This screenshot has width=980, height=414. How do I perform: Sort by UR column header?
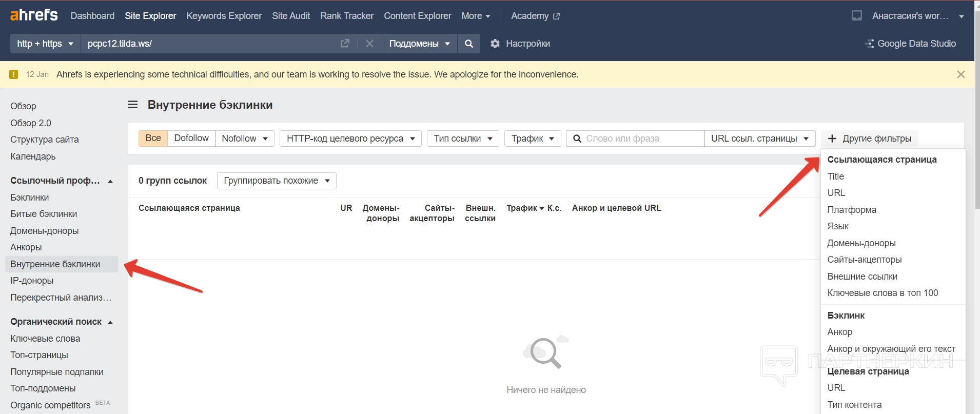[346, 208]
